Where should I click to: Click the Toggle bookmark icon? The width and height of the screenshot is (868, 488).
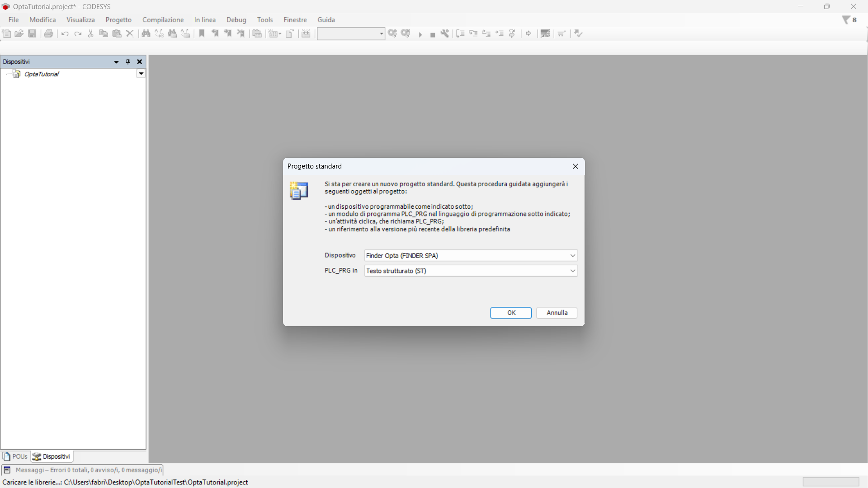point(202,33)
